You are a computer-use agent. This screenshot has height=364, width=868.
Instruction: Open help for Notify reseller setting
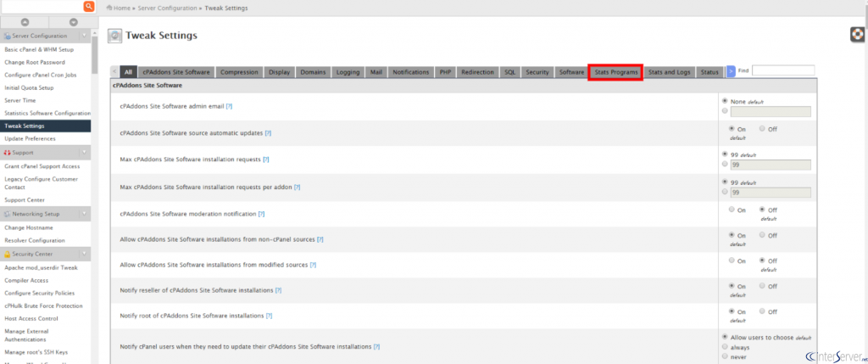[278, 290]
